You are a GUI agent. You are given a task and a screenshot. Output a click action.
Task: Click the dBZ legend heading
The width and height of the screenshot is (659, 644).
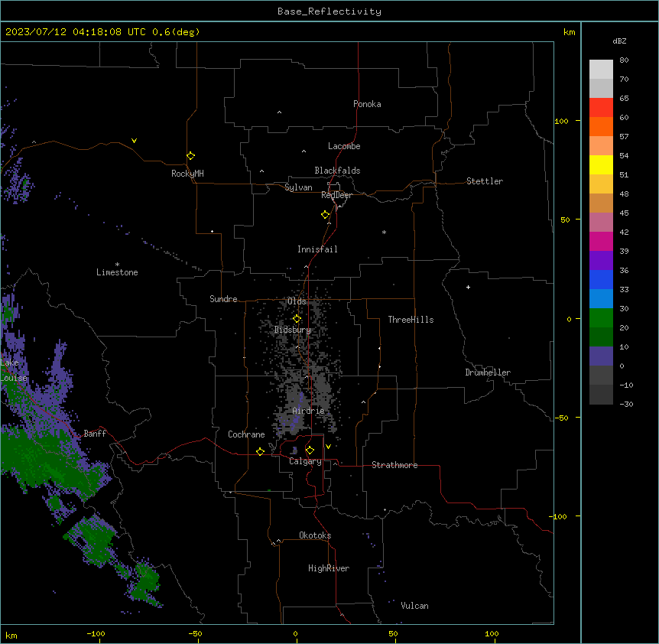(619, 41)
